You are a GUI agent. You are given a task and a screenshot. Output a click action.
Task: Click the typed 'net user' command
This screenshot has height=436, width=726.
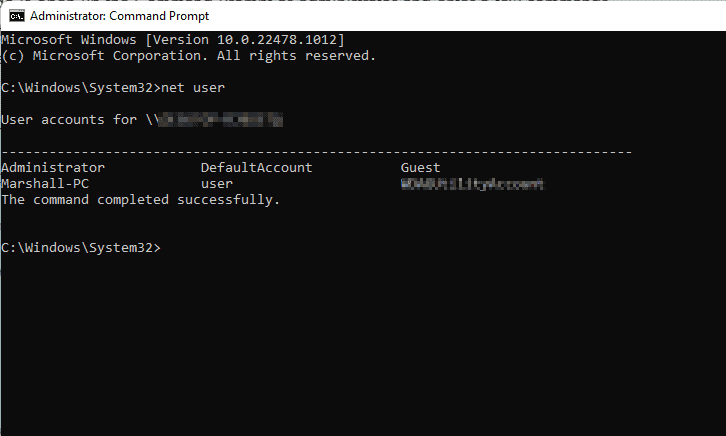[193, 88]
